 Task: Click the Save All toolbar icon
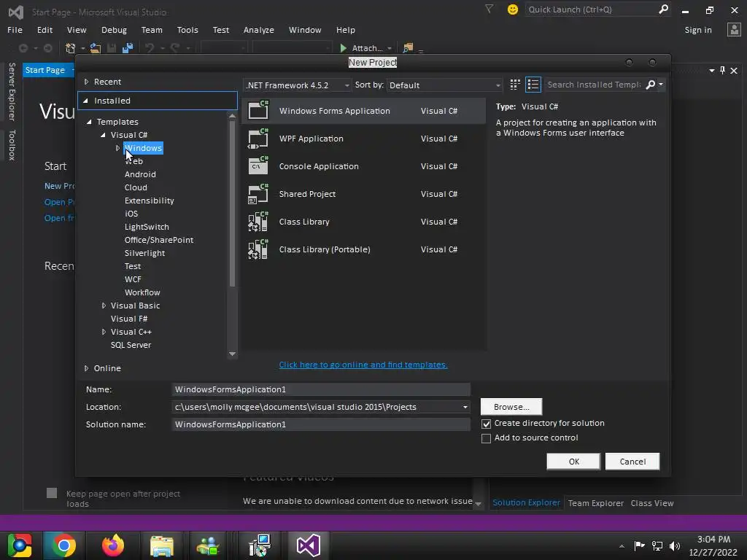click(x=128, y=48)
